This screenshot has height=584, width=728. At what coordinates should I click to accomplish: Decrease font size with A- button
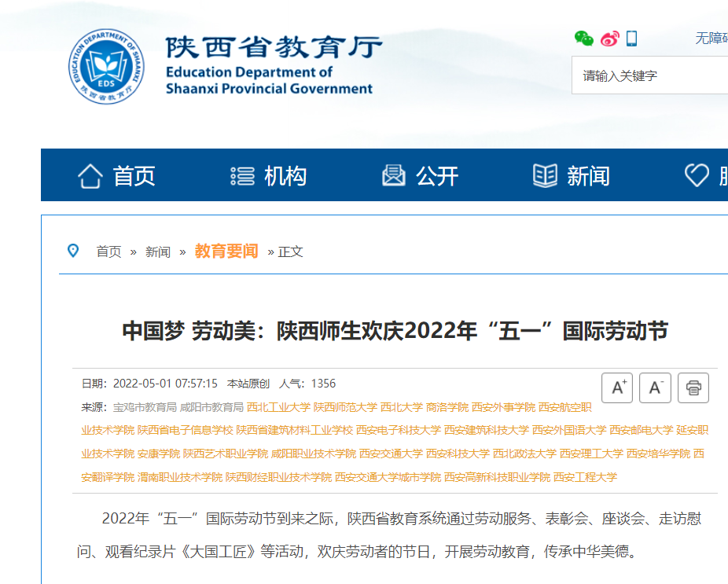pyautogui.click(x=655, y=387)
